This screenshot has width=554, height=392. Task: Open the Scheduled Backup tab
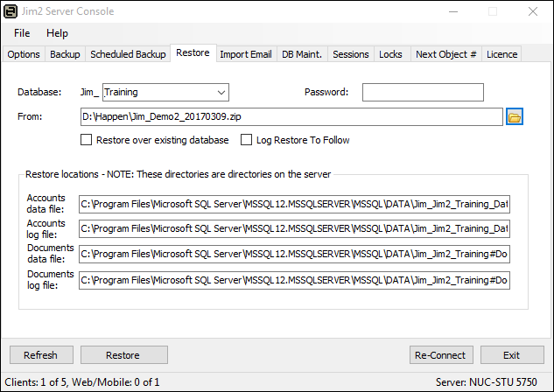point(128,54)
